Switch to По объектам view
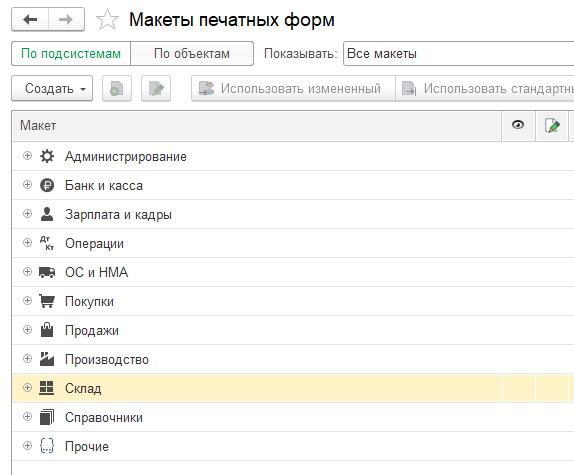This screenshot has width=574, height=475. coord(192,54)
